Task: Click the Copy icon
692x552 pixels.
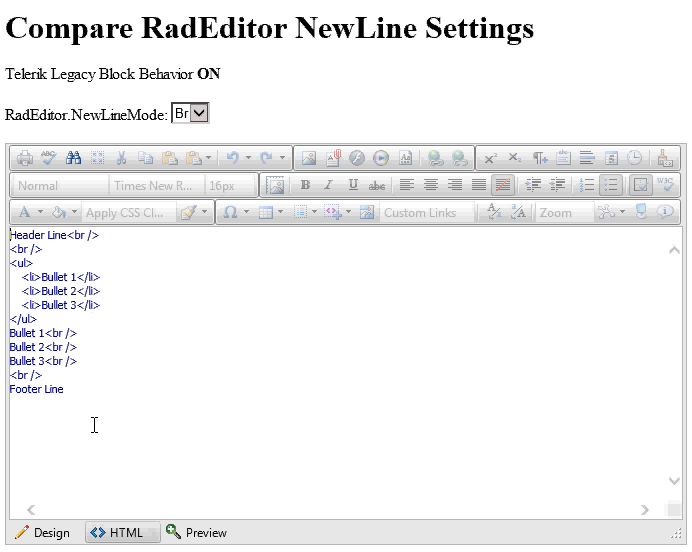Action: point(146,158)
